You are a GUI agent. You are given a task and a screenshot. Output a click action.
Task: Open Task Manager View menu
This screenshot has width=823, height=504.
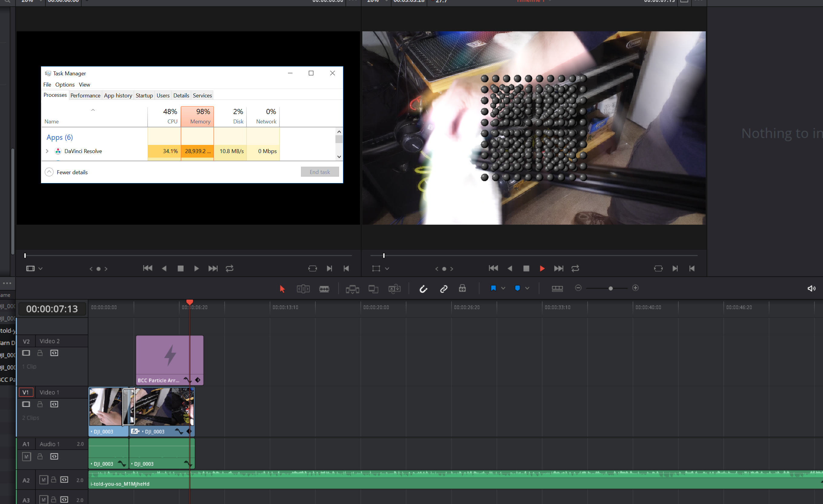pyautogui.click(x=84, y=84)
